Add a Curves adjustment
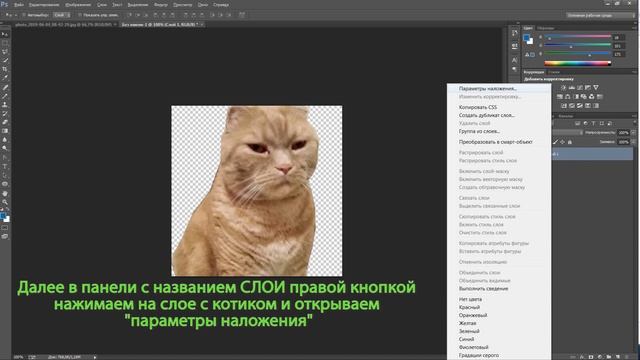The image size is (640, 360). click(x=580, y=88)
